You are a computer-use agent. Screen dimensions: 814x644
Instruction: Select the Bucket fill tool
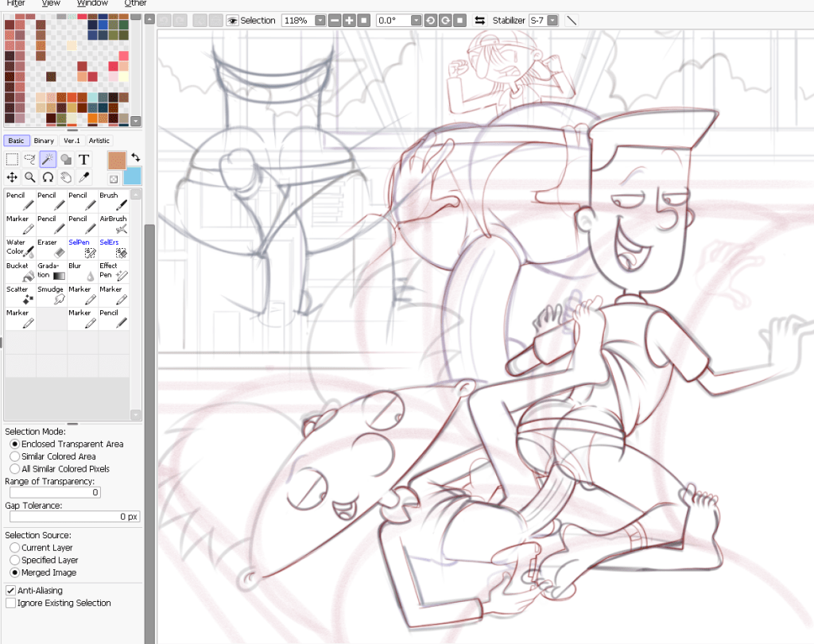20,271
